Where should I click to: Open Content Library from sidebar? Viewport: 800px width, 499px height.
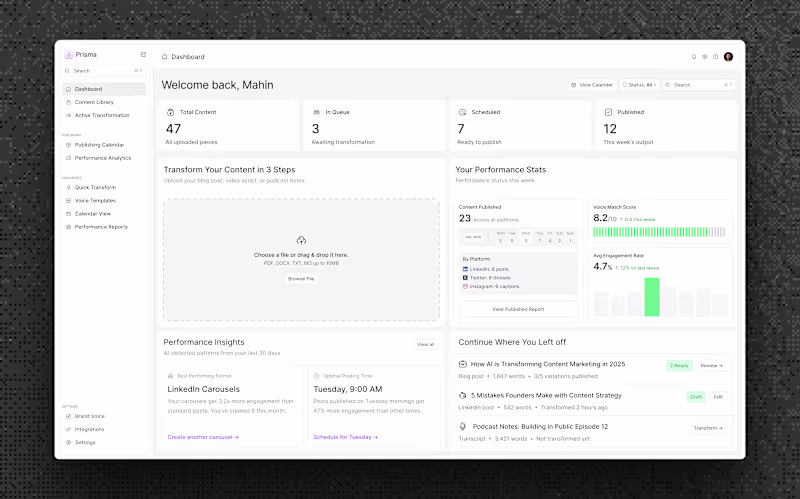click(x=104, y=102)
